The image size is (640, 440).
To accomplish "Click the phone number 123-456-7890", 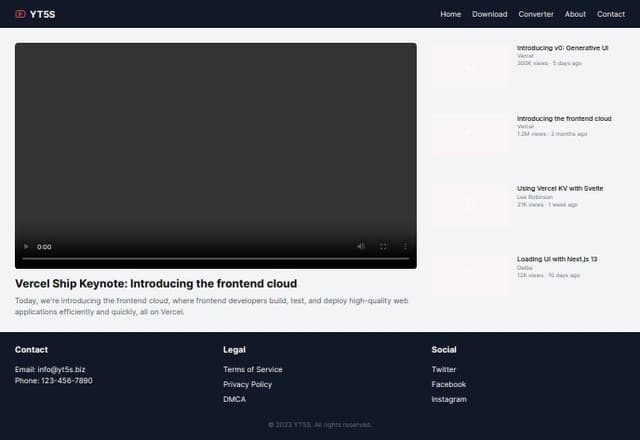I will click(53, 380).
